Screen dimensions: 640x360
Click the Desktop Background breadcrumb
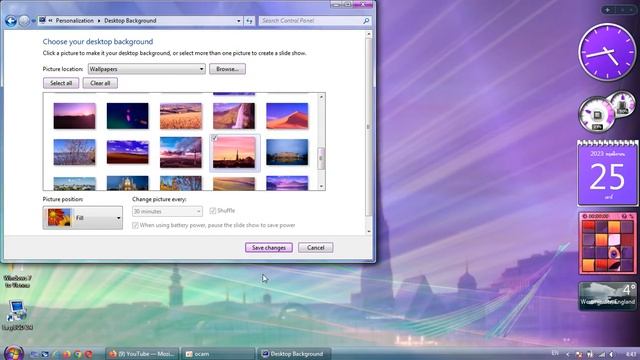[x=130, y=20]
